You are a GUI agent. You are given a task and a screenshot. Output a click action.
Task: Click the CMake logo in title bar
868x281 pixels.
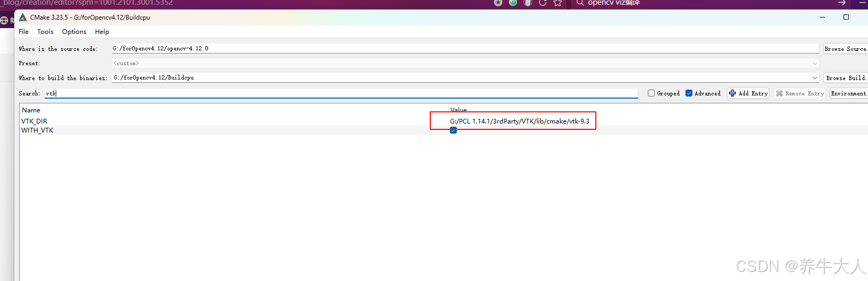click(x=23, y=17)
